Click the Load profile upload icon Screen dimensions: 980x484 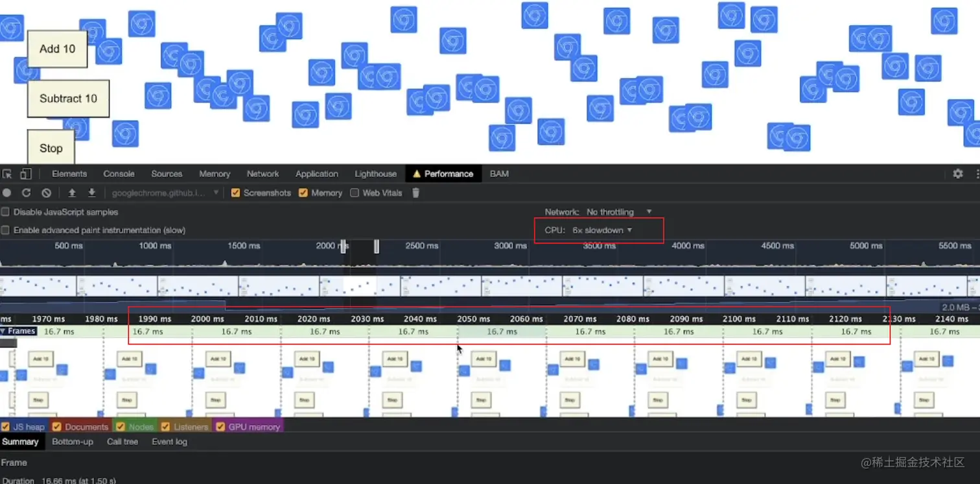[72, 193]
